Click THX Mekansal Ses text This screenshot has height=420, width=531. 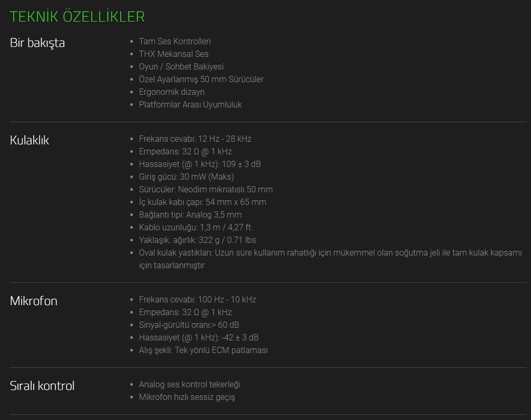(173, 54)
